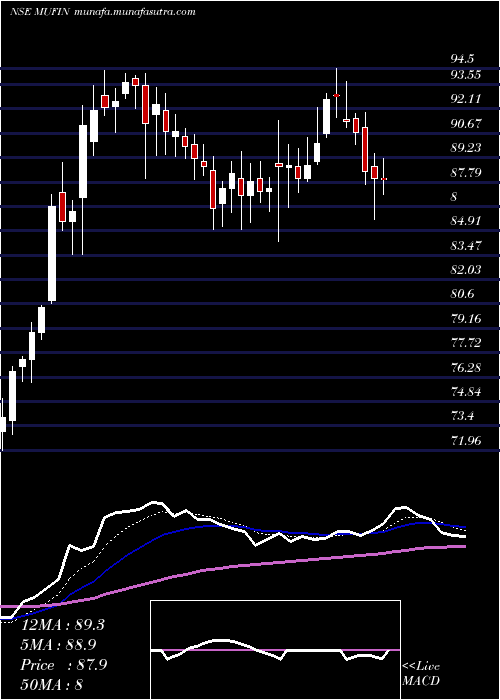The image size is (500, 700).
Task: Click the NSE MUFIN chart title
Action: [39, 12]
